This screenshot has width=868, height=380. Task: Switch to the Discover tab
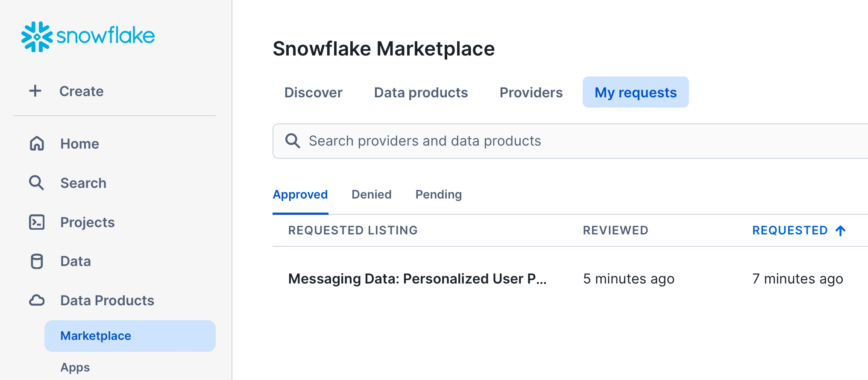(313, 92)
